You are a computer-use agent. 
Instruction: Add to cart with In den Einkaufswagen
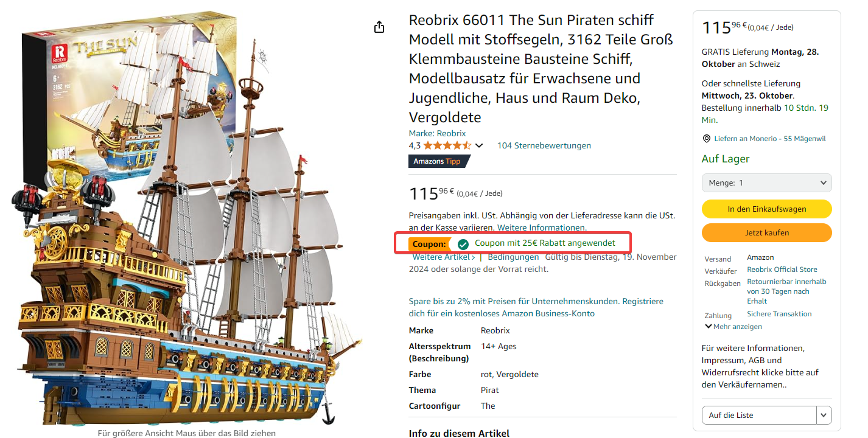click(x=766, y=209)
